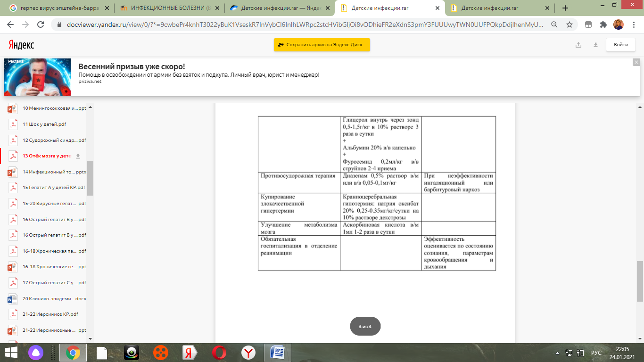Click the Yandex logo
This screenshot has height=362, width=644.
pyautogui.click(x=21, y=45)
